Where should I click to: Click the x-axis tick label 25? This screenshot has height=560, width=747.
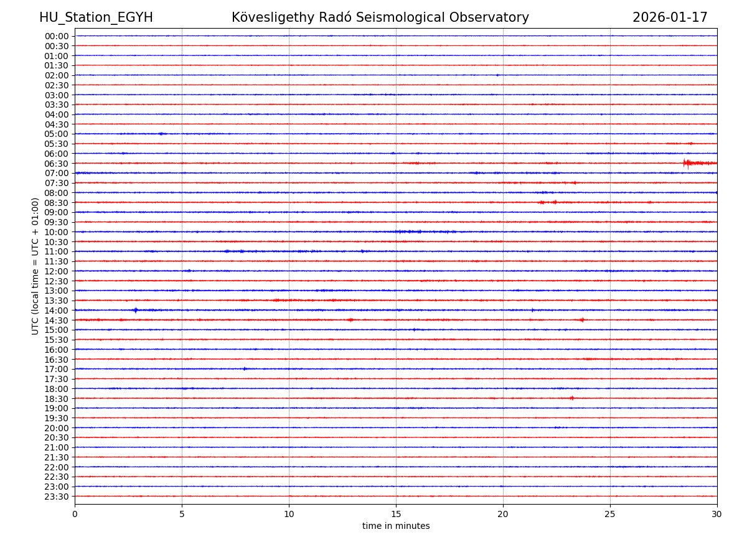point(610,515)
